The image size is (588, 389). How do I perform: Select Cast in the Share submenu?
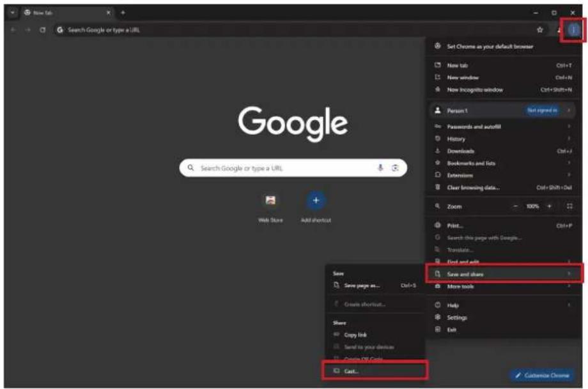click(375, 371)
